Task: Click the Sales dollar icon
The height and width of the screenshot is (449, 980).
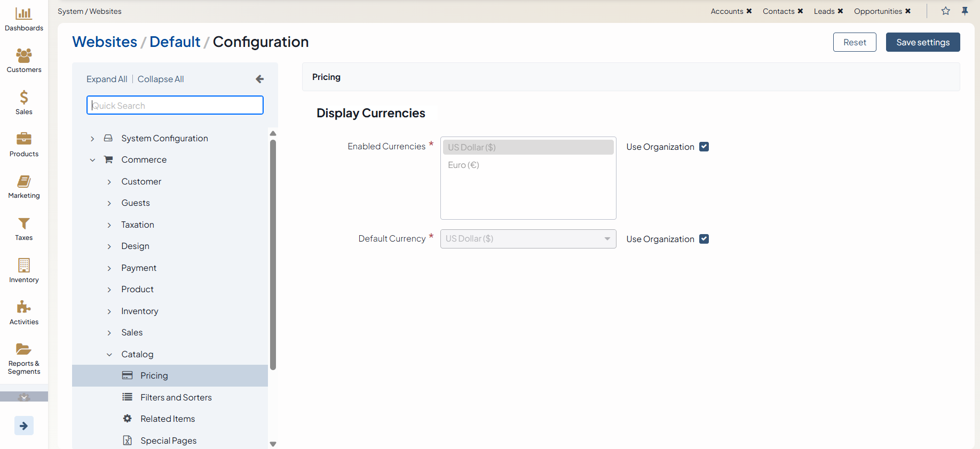Action: (23, 98)
